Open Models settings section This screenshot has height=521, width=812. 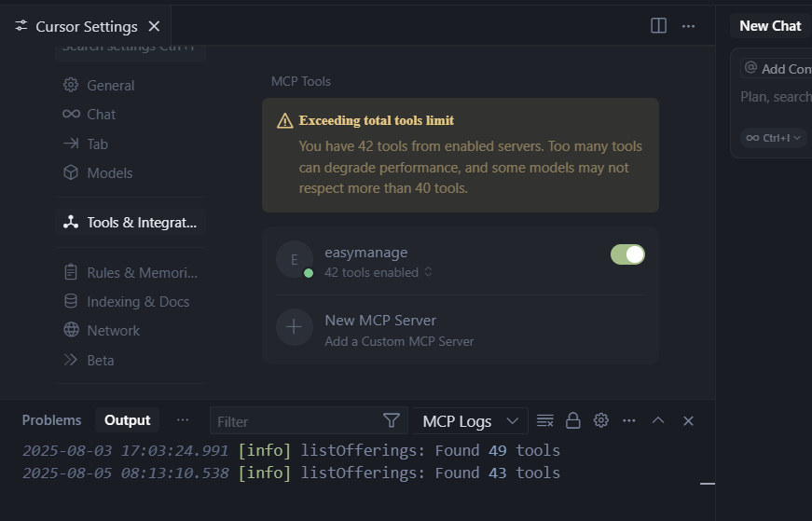point(130,173)
